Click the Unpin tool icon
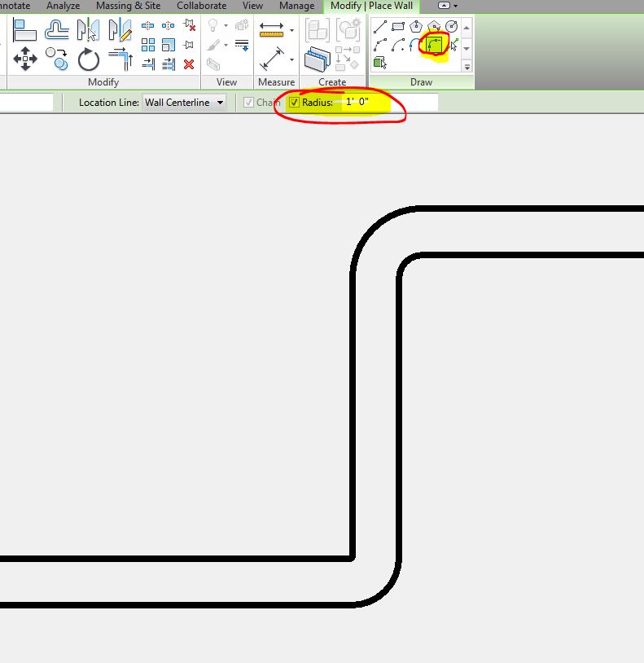 189,25
